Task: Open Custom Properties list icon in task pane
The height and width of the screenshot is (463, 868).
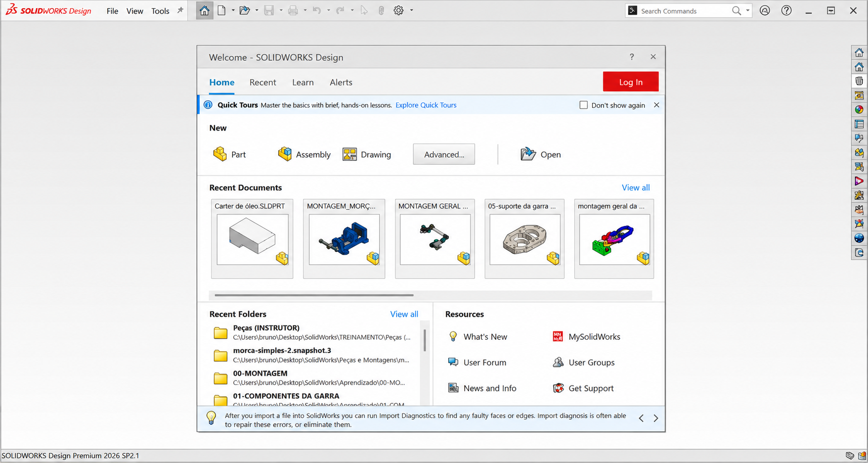Action: click(859, 124)
